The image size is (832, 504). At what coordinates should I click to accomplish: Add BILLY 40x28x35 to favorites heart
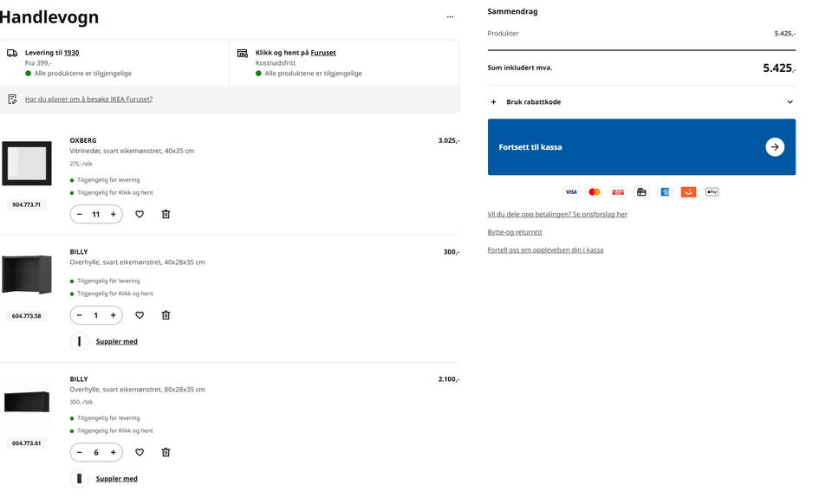140,315
